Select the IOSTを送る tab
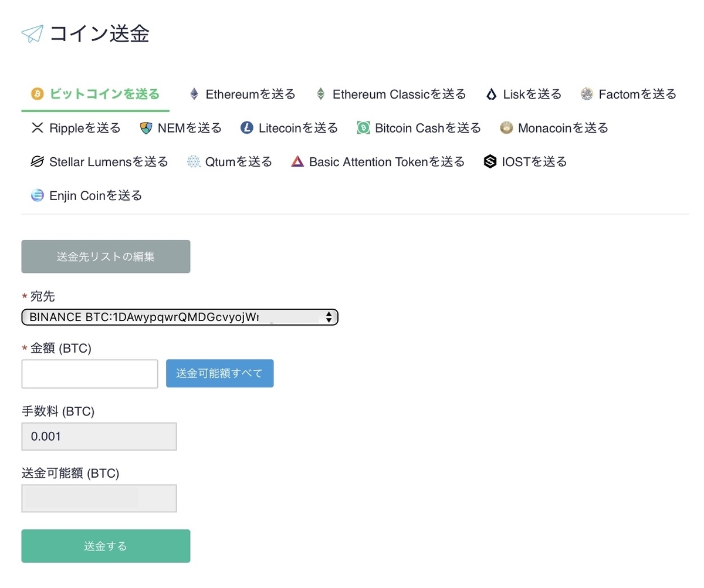Image resolution: width=704 pixels, height=588 pixels. 526,161
